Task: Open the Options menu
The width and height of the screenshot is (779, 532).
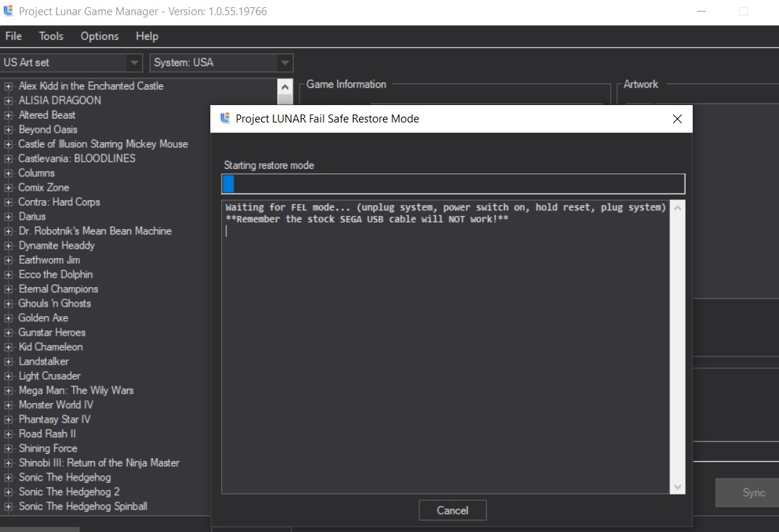Action: click(x=99, y=36)
